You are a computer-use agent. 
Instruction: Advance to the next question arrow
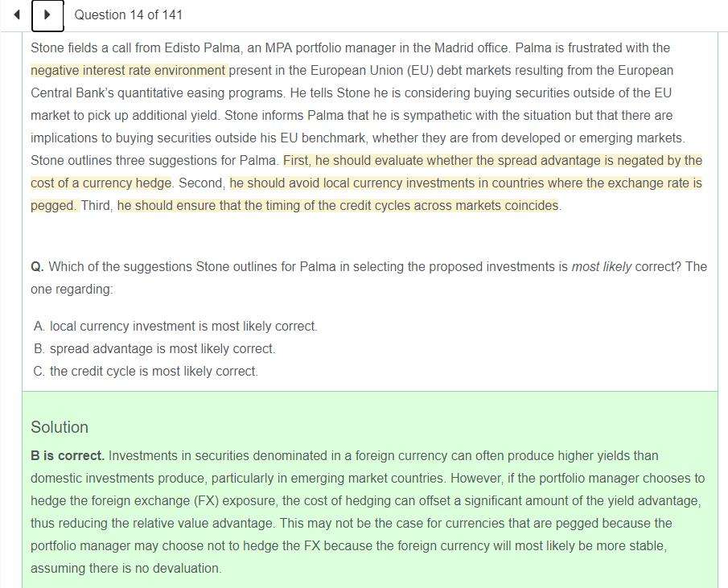tap(47, 15)
